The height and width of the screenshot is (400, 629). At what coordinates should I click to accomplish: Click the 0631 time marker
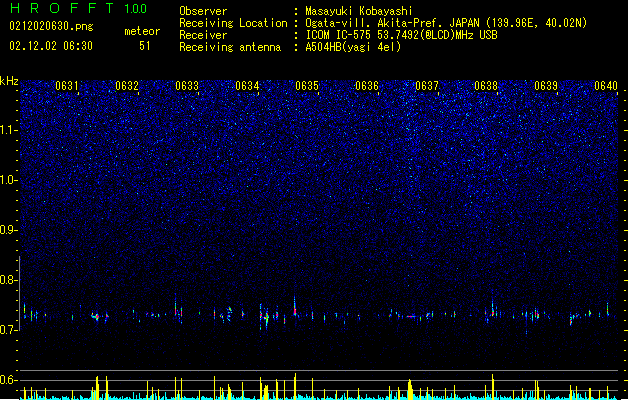tap(67, 86)
